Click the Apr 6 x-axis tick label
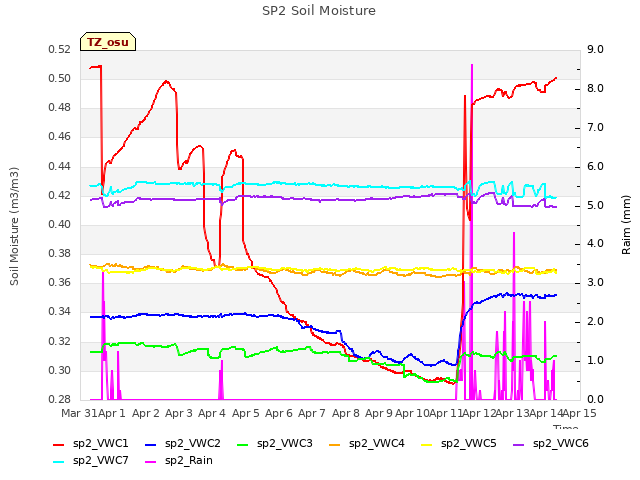Screen dimensions: 640x480 [279, 413]
